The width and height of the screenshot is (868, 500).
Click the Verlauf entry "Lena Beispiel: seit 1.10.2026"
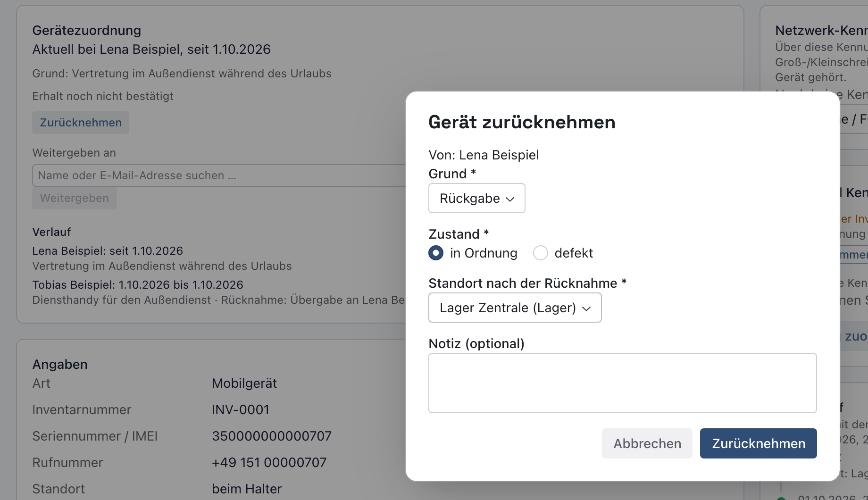[108, 251]
